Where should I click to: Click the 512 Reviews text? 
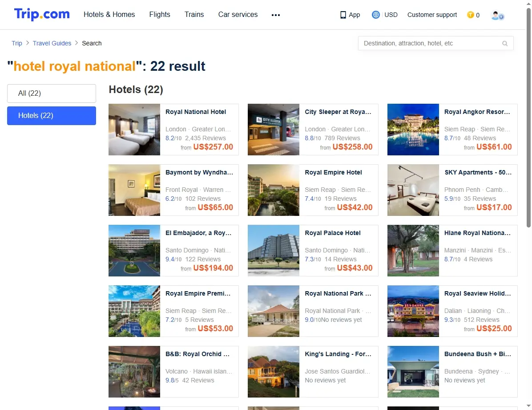click(481, 320)
